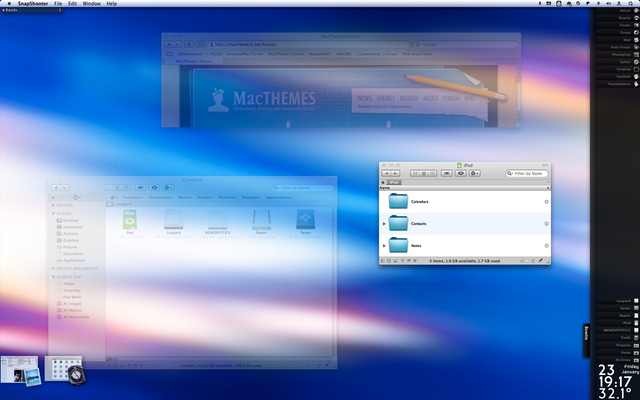Viewport: 640px width, 400px height.
Task: Open the Apple menu
Action: [x=9, y=3]
